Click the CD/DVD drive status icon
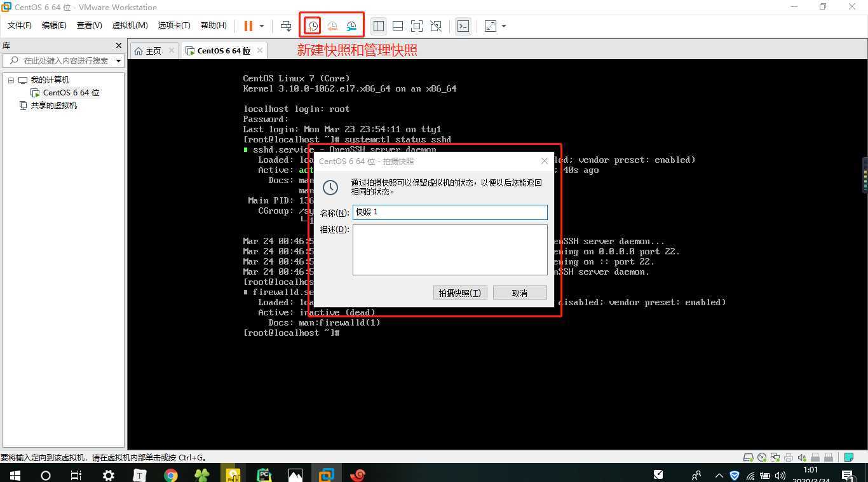 tap(763, 457)
